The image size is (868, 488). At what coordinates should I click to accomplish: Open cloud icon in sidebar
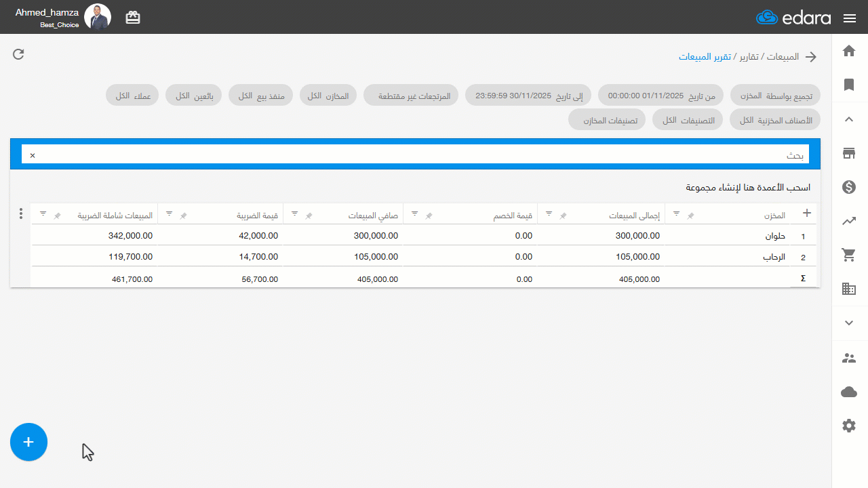click(848, 392)
